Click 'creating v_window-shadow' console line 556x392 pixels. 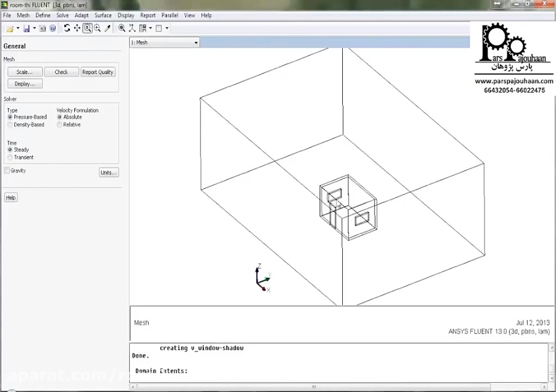(x=201, y=348)
